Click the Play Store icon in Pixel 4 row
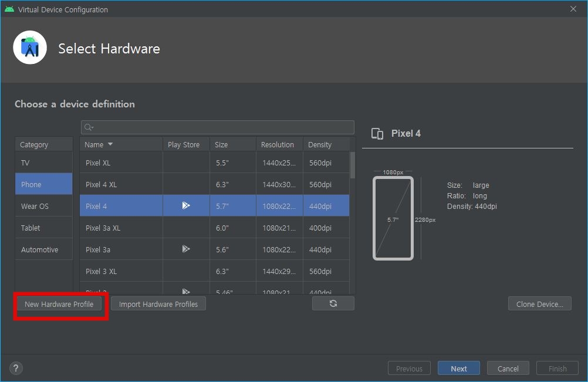This screenshot has height=382, width=588. [x=186, y=205]
